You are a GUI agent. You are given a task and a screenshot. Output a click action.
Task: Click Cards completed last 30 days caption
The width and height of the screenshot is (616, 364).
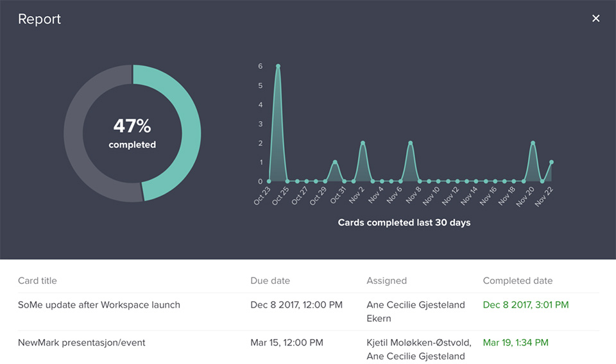[x=404, y=222]
